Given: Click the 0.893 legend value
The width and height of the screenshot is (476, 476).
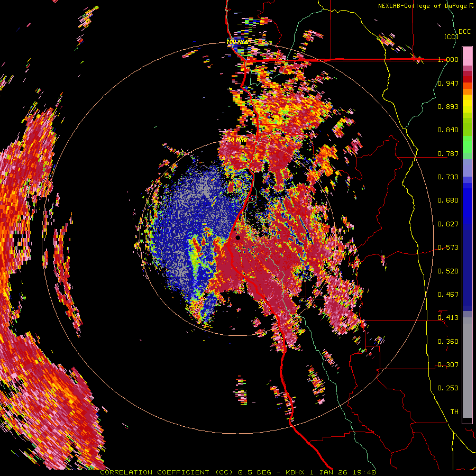Looking at the screenshot, I should click(448, 106).
